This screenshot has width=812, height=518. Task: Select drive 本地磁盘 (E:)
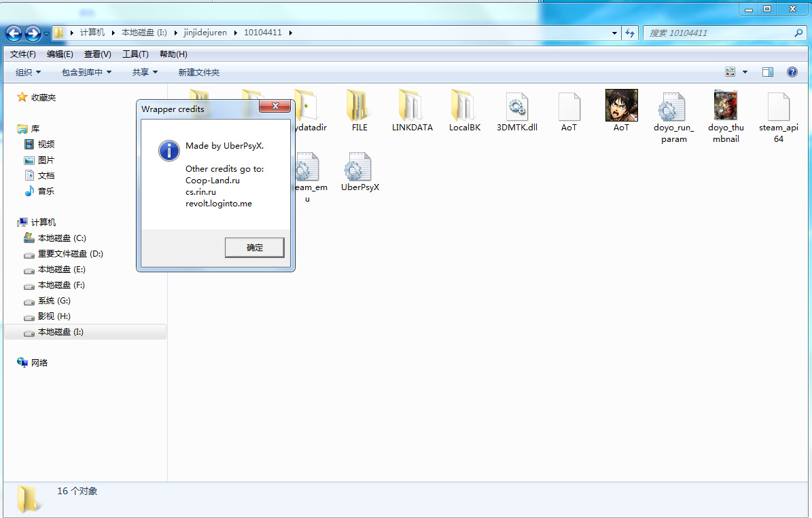55,270
